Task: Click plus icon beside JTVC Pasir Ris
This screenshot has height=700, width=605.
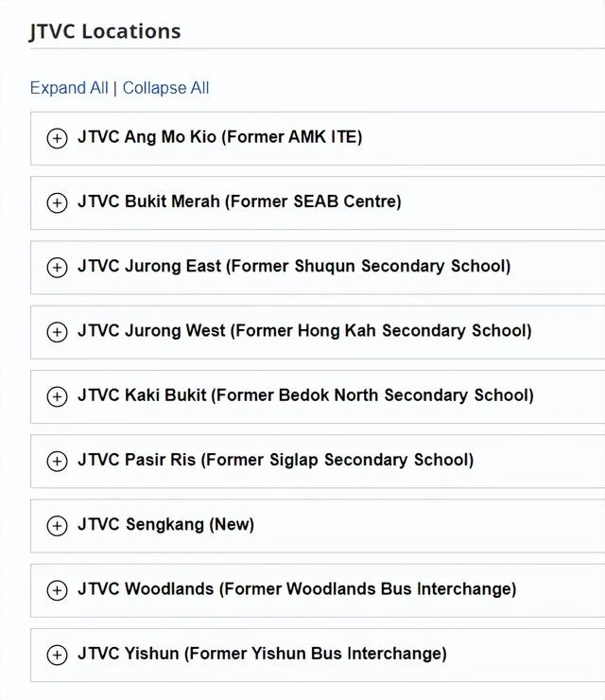Action: (57, 462)
